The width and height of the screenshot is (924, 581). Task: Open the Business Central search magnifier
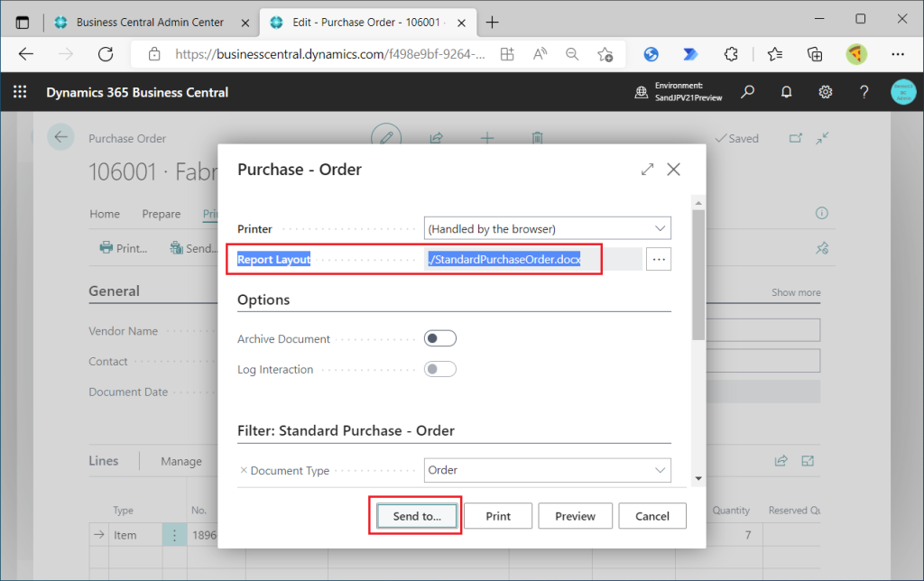[x=748, y=92]
